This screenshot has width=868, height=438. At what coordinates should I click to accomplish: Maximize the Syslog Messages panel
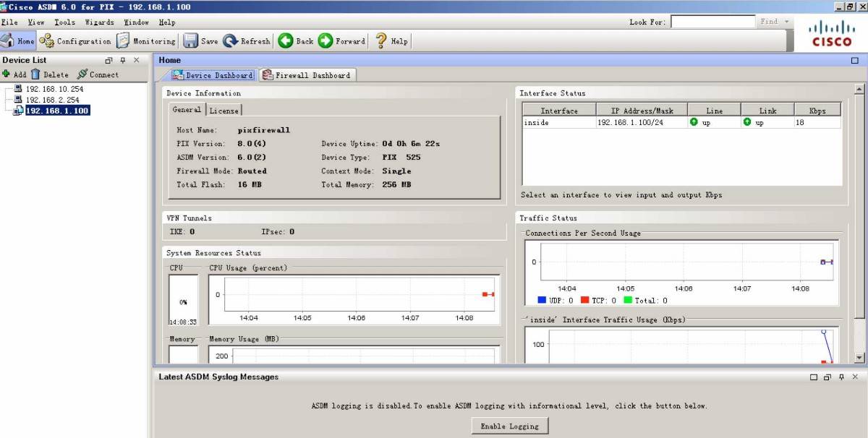point(813,377)
